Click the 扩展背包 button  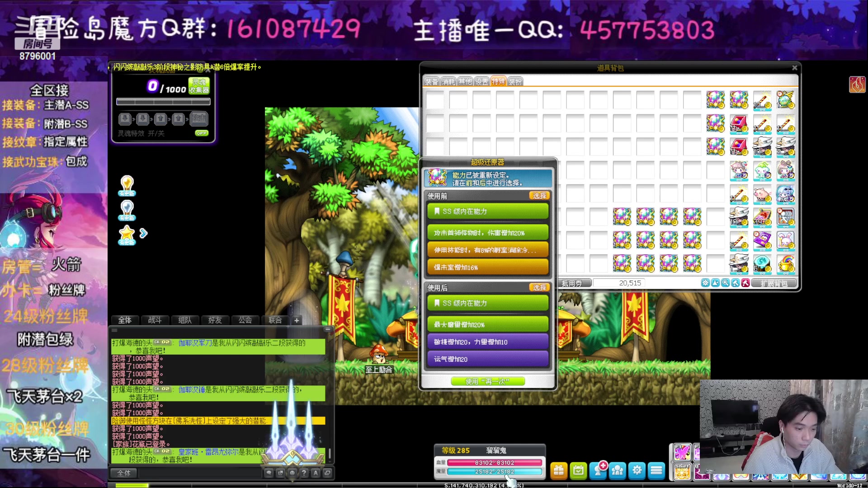point(774,283)
